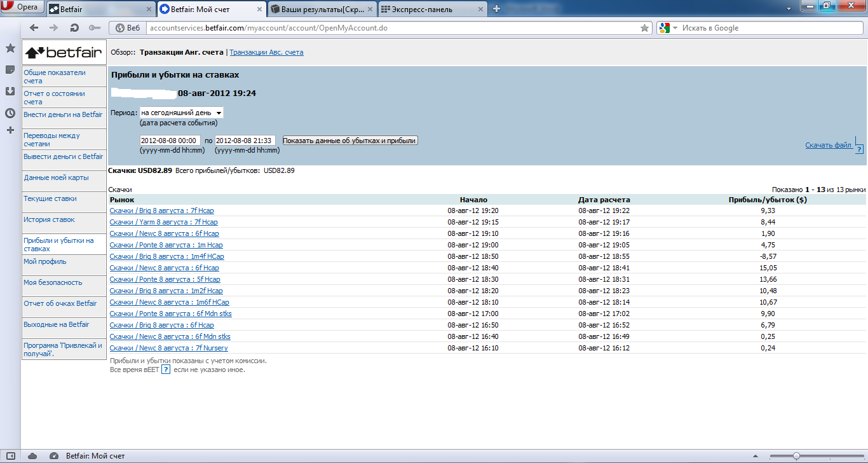This screenshot has width=868, height=463.
Task: Open 'Транзакции Авс. счета' link
Action: (266, 52)
